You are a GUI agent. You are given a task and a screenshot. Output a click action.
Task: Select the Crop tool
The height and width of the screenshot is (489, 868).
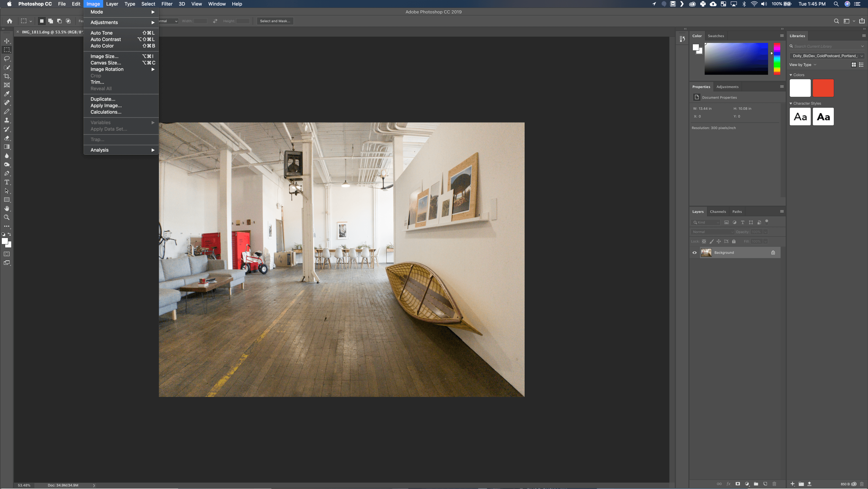coord(7,76)
